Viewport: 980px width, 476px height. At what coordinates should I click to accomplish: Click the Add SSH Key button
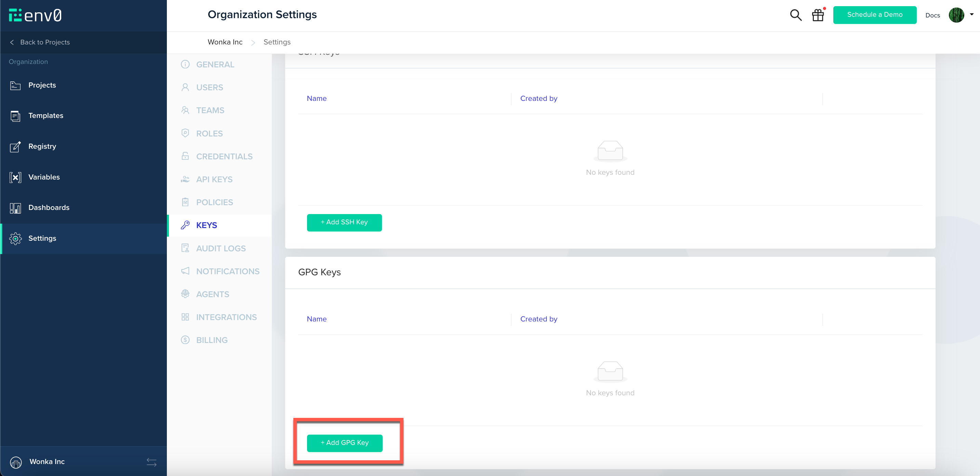point(344,222)
